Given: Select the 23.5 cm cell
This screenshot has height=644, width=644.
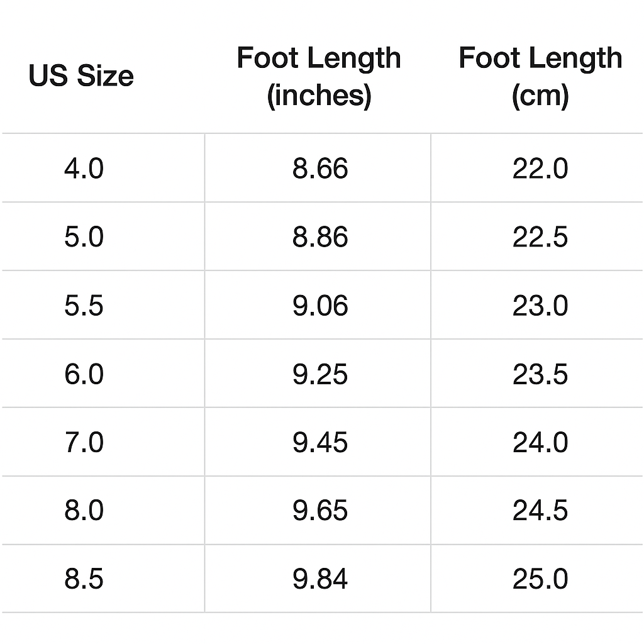Looking at the screenshot, I should coord(540,374).
